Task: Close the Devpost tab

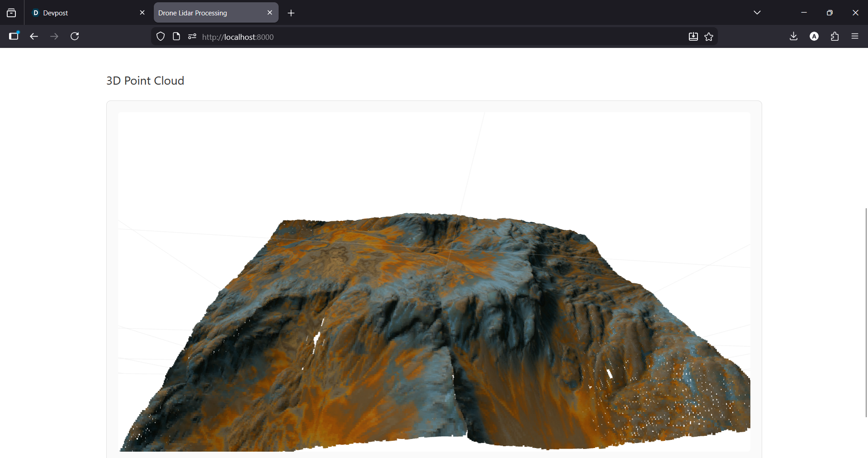Action: (142, 13)
